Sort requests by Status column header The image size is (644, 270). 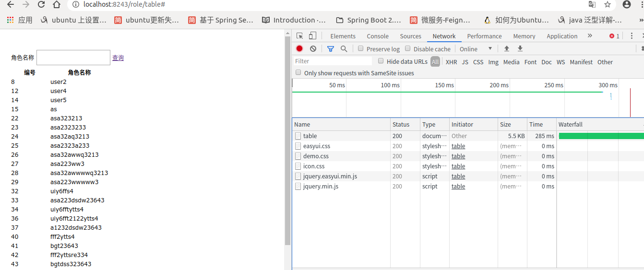click(405, 124)
